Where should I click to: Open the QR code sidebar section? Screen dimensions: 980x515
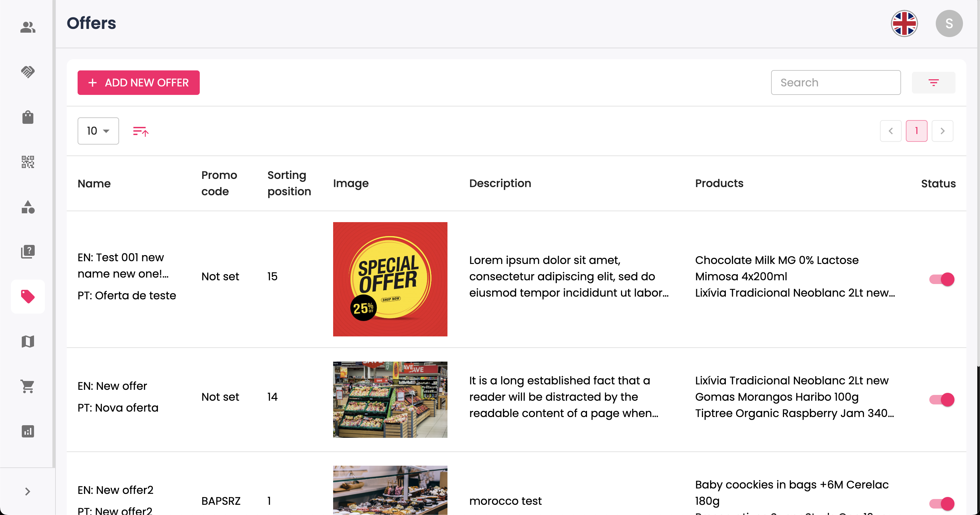click(28, 162)
